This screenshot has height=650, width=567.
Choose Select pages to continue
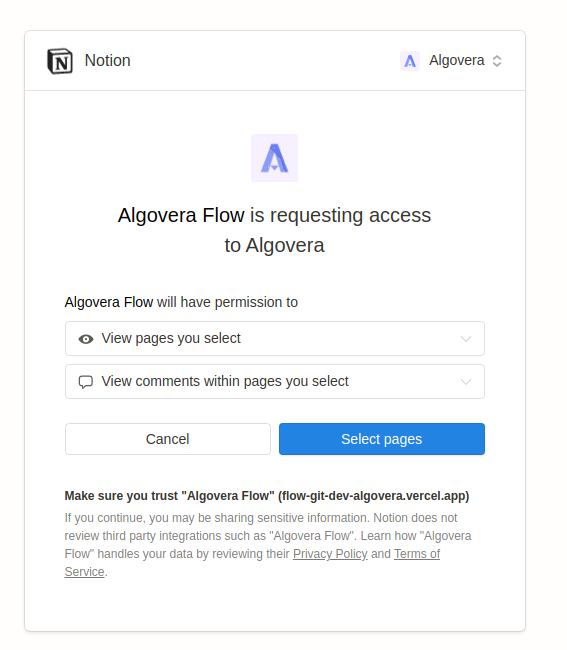pos(382,439)
